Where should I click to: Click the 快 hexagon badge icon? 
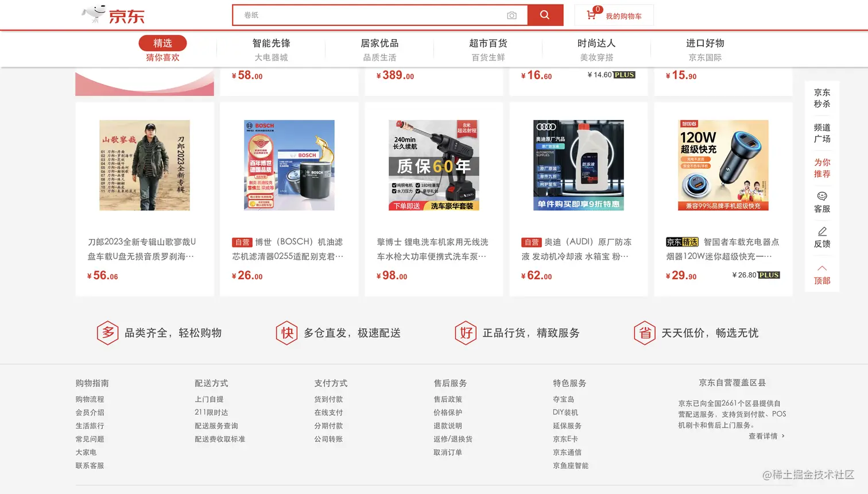(x=286, y=333)
